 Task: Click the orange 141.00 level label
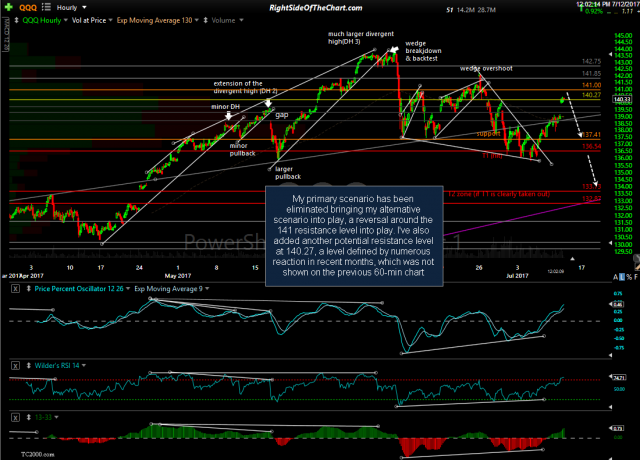tap(591, 85)
